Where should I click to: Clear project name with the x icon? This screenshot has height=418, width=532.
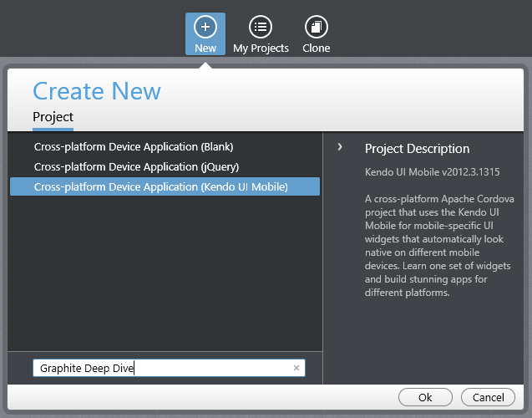[296, 368]
